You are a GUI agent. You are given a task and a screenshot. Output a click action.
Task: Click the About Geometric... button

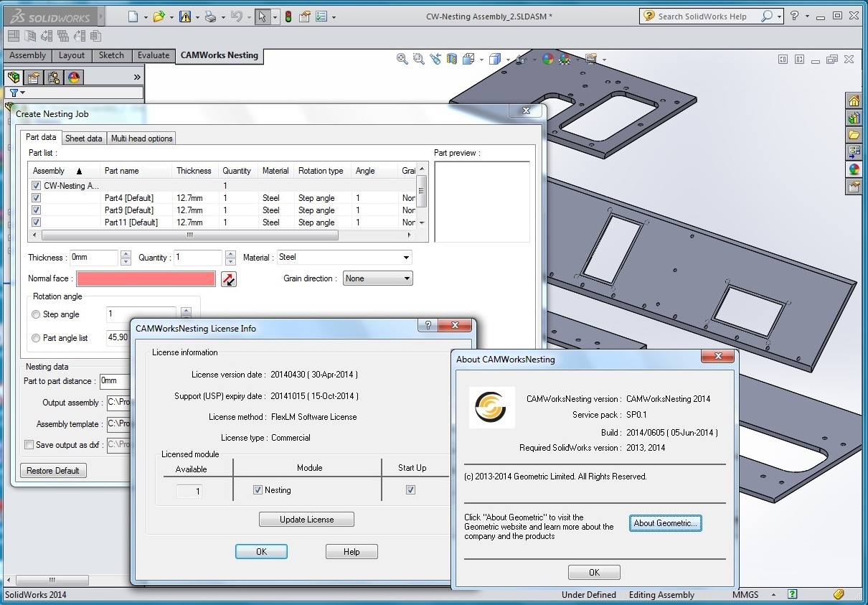click(665, 523)
